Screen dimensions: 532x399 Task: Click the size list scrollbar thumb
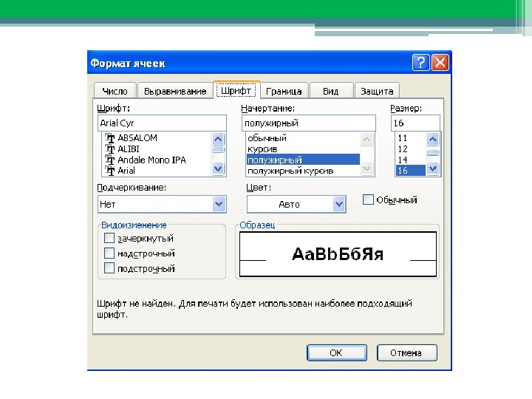[432, 153]
